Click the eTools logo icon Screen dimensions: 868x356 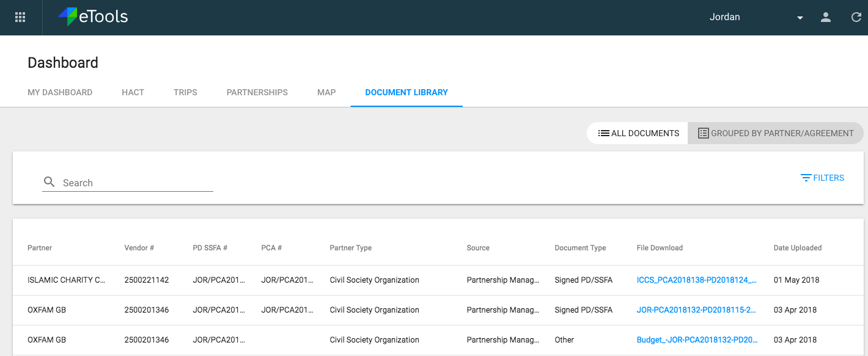[67, 16]
